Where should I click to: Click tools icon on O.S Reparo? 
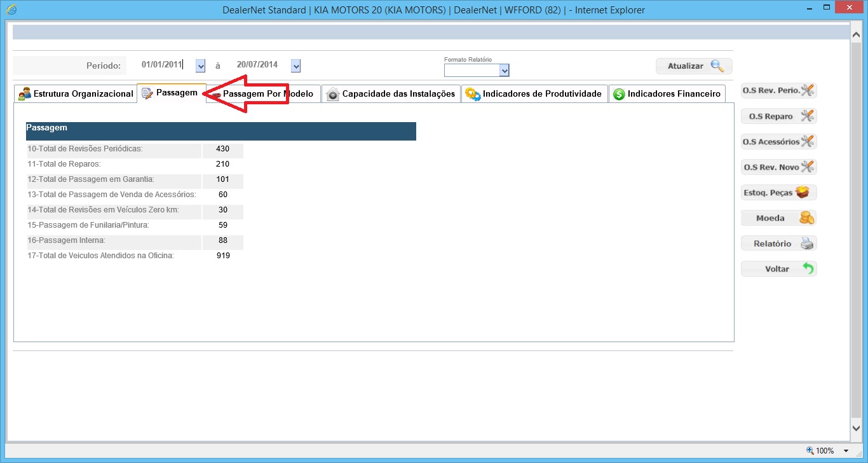pos(807,116)
